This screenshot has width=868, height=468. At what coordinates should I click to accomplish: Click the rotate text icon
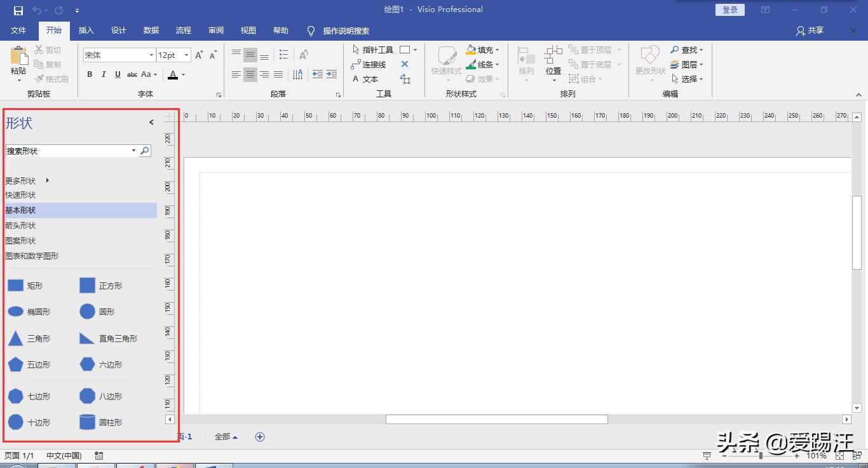(303, 55)
